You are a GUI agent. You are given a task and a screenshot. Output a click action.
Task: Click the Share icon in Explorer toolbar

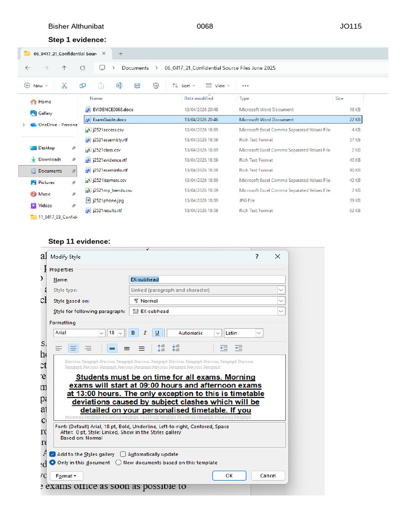pyautogui.click(x=137, y=86)
